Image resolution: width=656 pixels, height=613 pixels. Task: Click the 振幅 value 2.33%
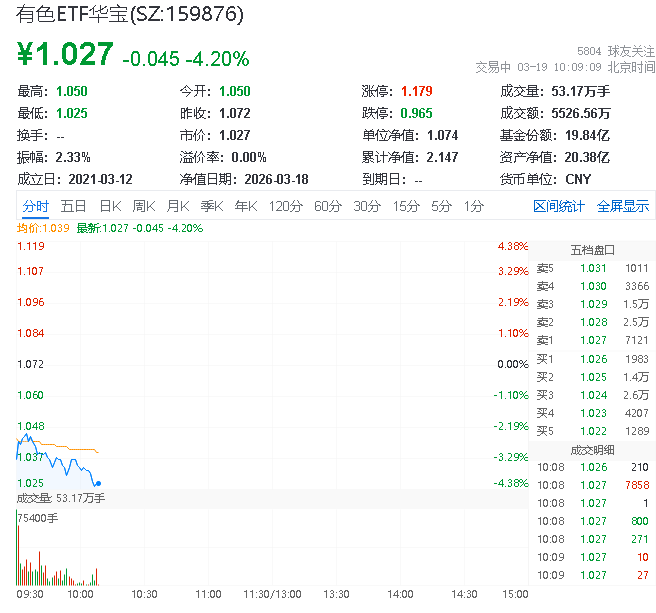(73, 157)
